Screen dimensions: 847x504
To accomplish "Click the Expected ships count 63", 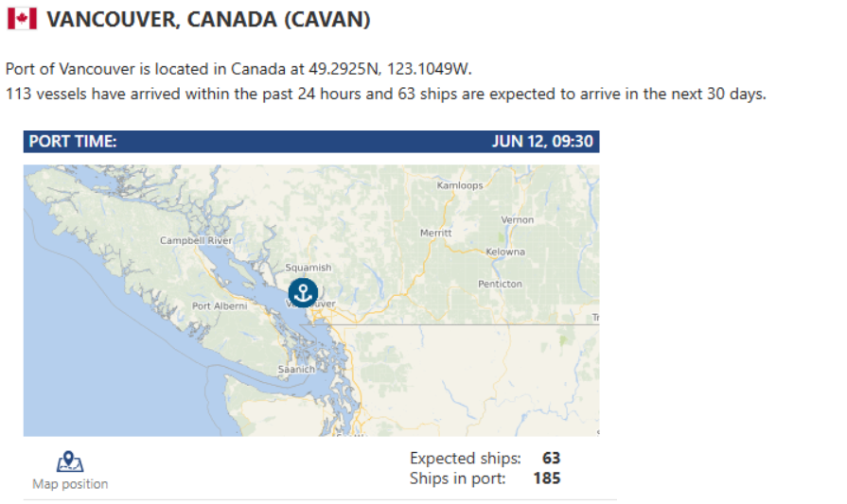I will coord(552,458).
